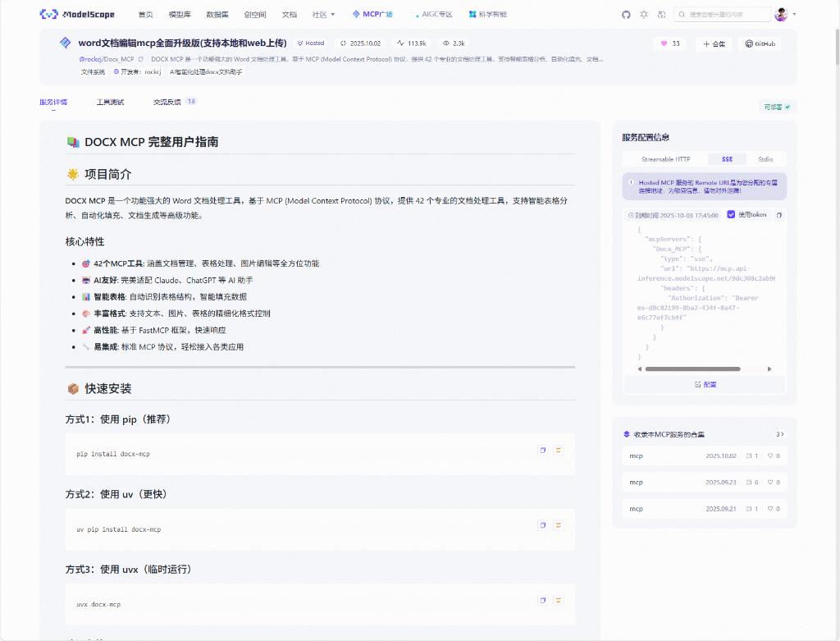Open the ModelScope logo home link
The height and width of the screenshot is (641, 840).
tap(77, 14)
